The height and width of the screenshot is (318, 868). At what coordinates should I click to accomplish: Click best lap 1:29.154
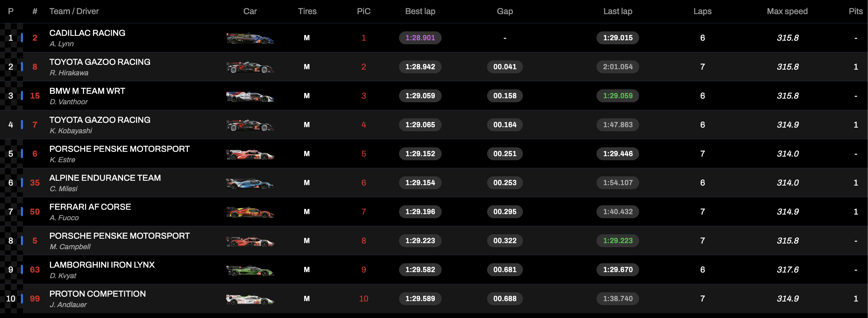pyautogui.click(x=420, y=183)
